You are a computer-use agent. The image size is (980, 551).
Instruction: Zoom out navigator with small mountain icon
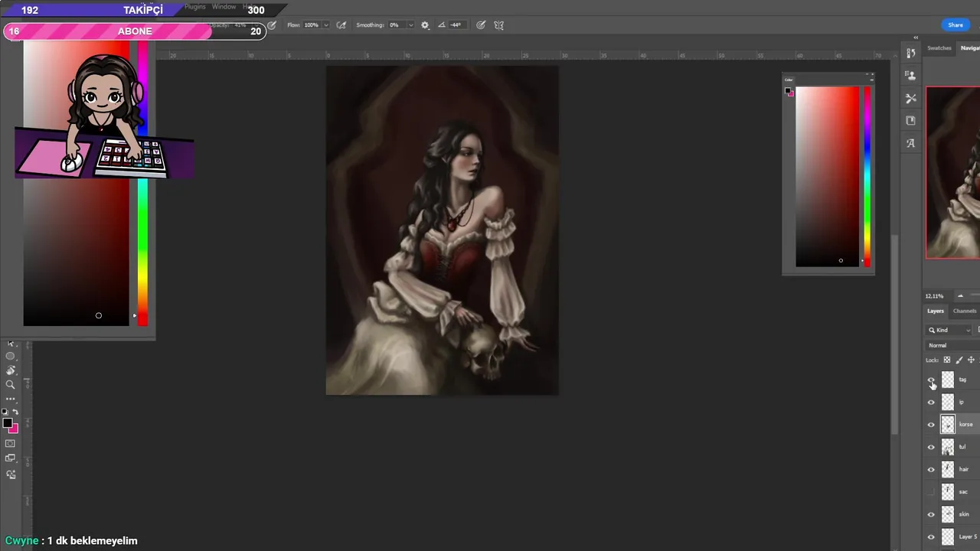pos(960,296)
